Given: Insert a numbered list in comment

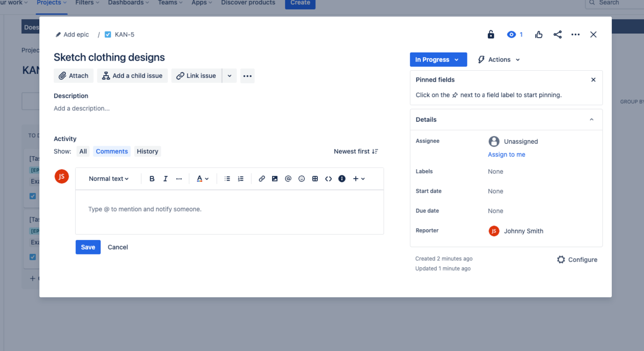Looking at the screenshot, I should [x=240, y=179].
